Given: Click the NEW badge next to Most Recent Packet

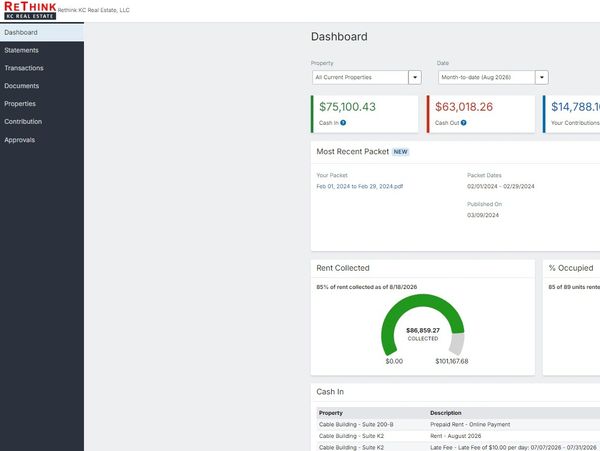Looking at the screenshot, I should click(x=401, y=152).
